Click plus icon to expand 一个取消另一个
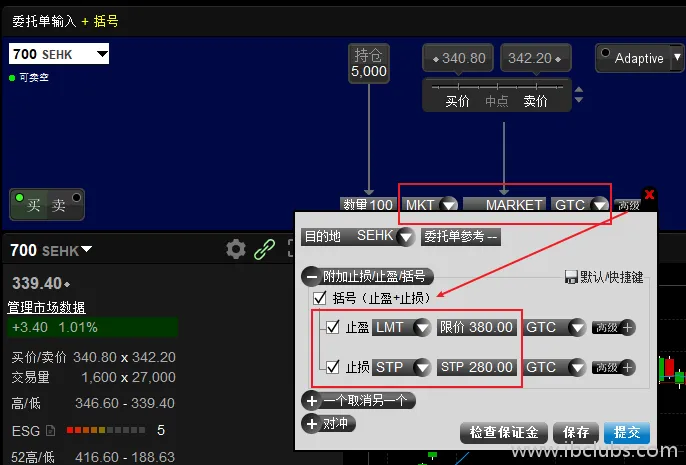 point(311,400)
